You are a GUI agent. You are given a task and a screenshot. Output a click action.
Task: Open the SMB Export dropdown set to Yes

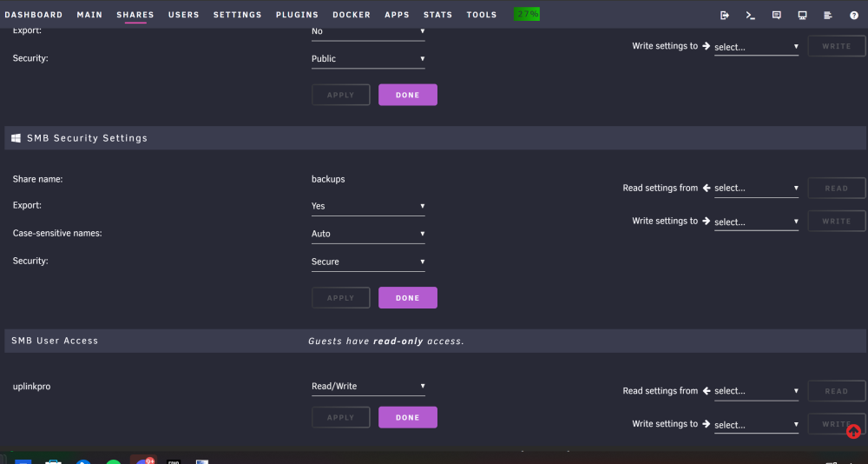click(x=368, y=206)
